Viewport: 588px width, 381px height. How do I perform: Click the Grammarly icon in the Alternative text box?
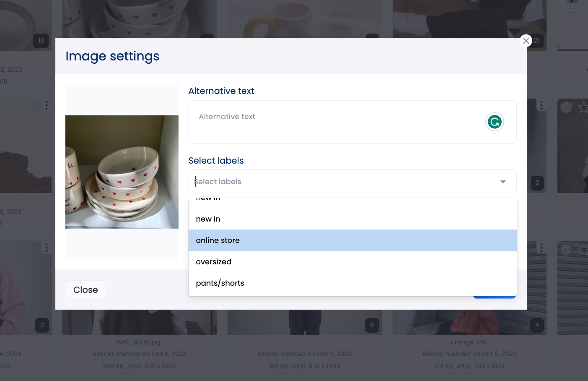495,122
